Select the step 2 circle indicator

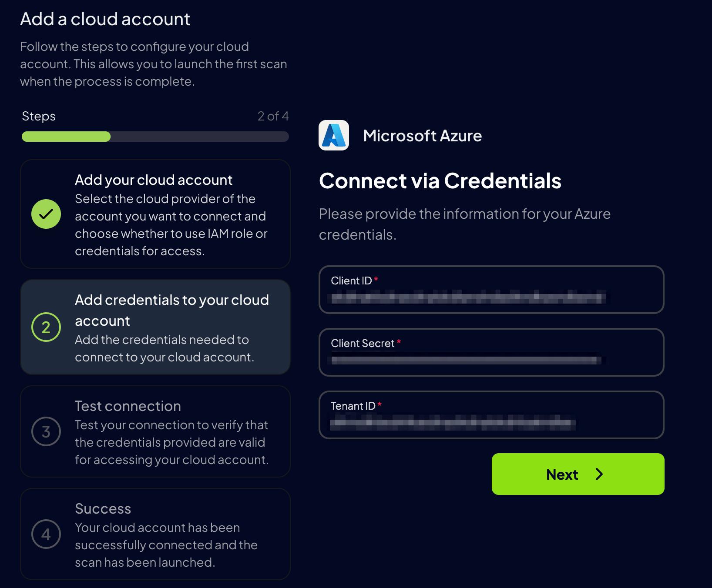tap(46, 327)
